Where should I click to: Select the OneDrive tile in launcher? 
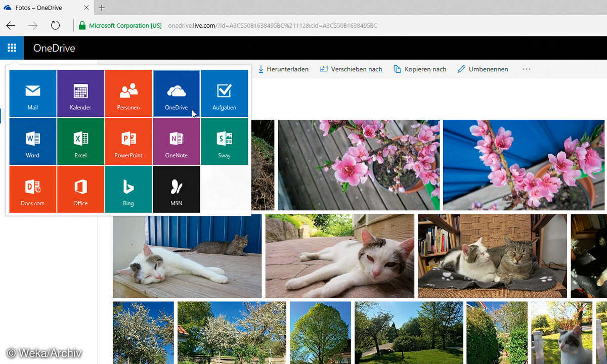coord(177,94)
